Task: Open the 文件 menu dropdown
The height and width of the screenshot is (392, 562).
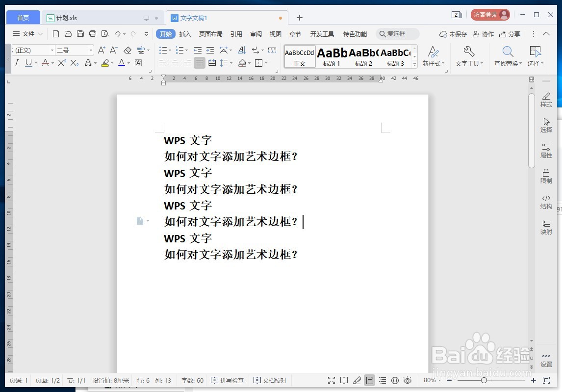Action: pos(27,34)
